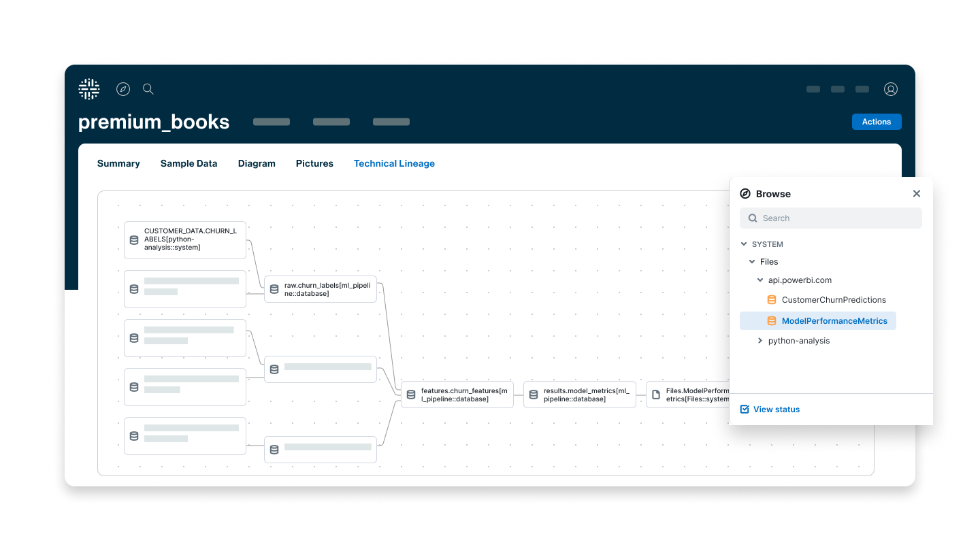Click the database icon in features.churn_features node
This screenshot has height=551, width=980.
[x=411, y=395]
